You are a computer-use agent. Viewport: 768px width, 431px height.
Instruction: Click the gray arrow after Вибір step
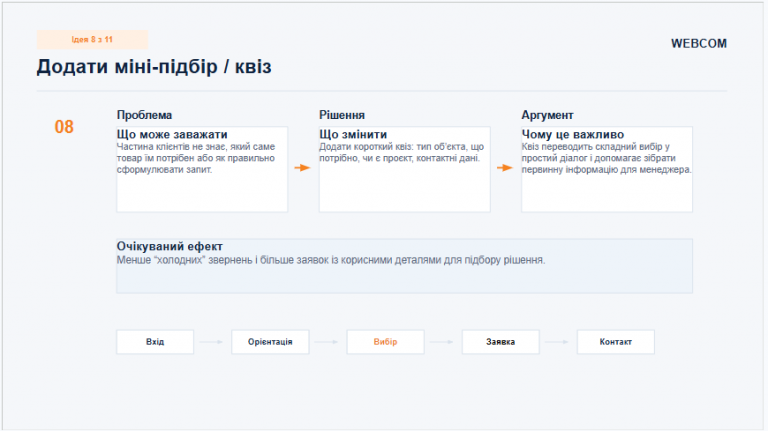(x=442, y=342)
